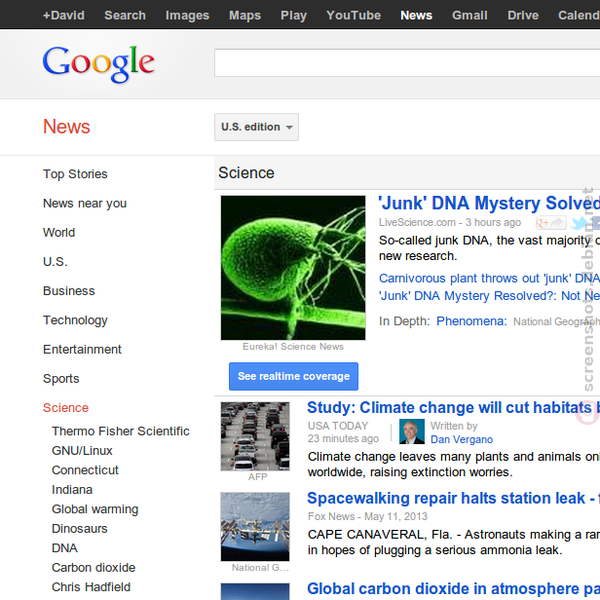Click the green carnivorous plant thumbnail
This screenshot has height=600, width=600.
(x=293, y=268)
